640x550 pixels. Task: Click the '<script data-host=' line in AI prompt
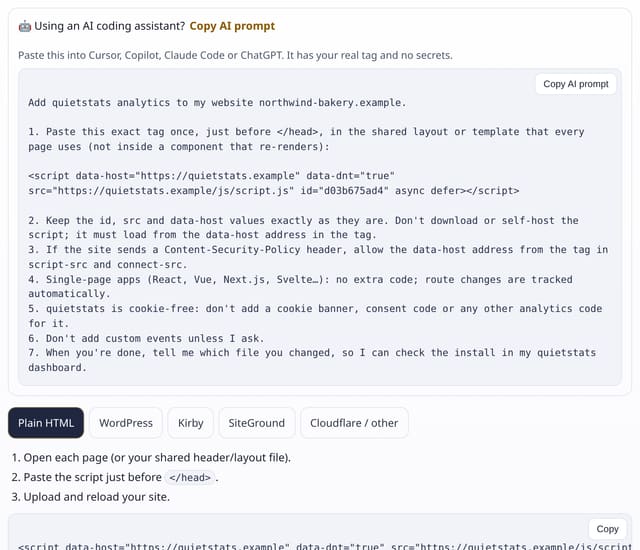211,176
